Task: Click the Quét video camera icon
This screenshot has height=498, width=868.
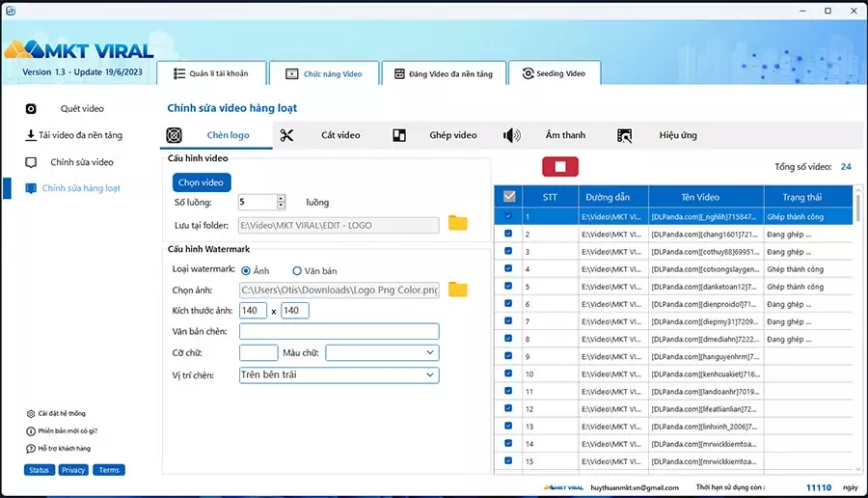Action: click(x=31, y=108)
